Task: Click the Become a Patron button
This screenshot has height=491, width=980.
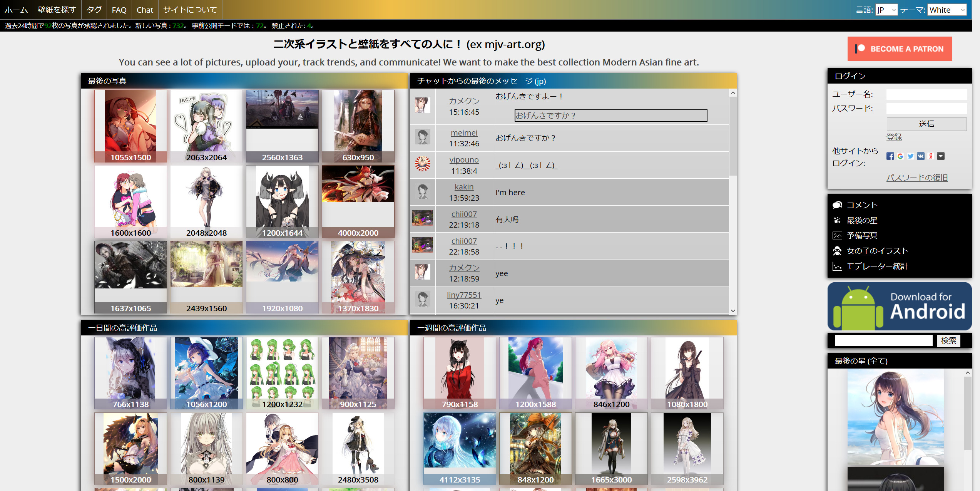Action: click(x=899, y=49)
